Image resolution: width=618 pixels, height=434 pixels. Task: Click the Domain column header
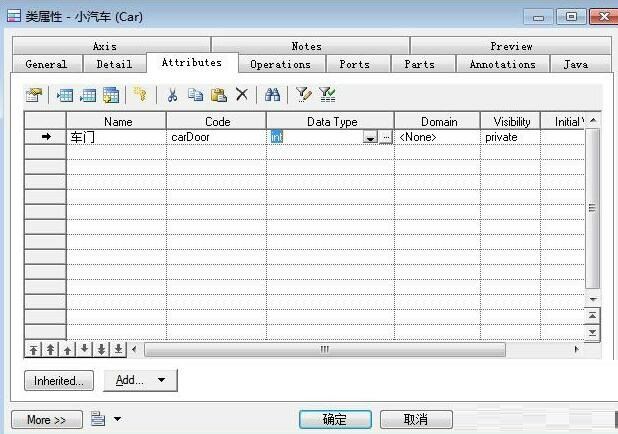[x=437, y=121]
